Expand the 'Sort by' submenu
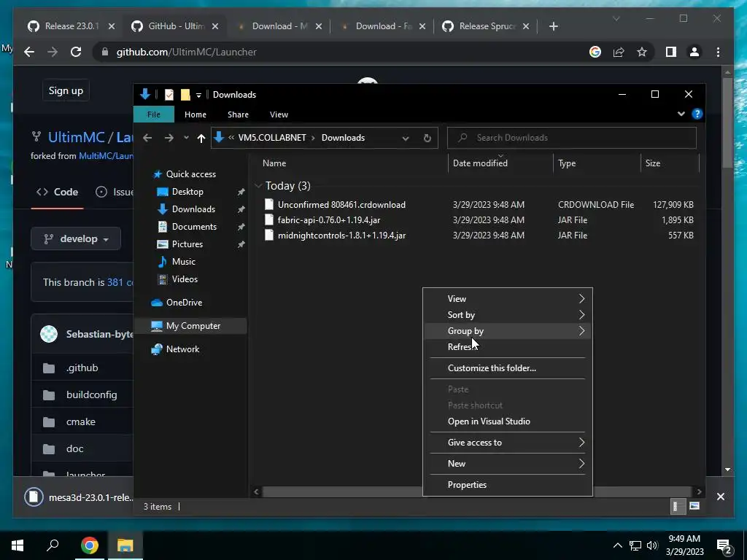This screenshot has height=560, width=747. coord(508,315)
